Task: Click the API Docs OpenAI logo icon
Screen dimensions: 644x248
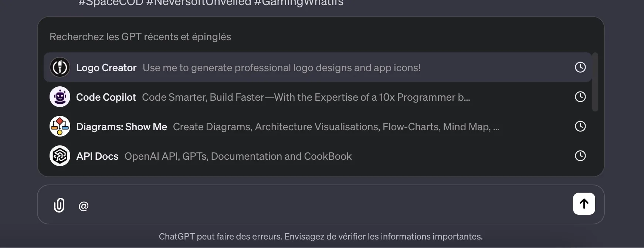Action: coord(60,156)
